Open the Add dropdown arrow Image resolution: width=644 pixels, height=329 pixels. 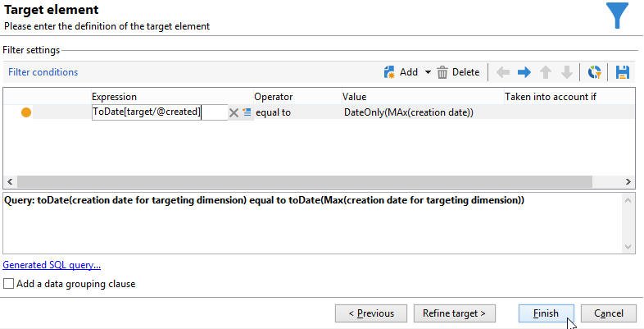tap(427, 72)
